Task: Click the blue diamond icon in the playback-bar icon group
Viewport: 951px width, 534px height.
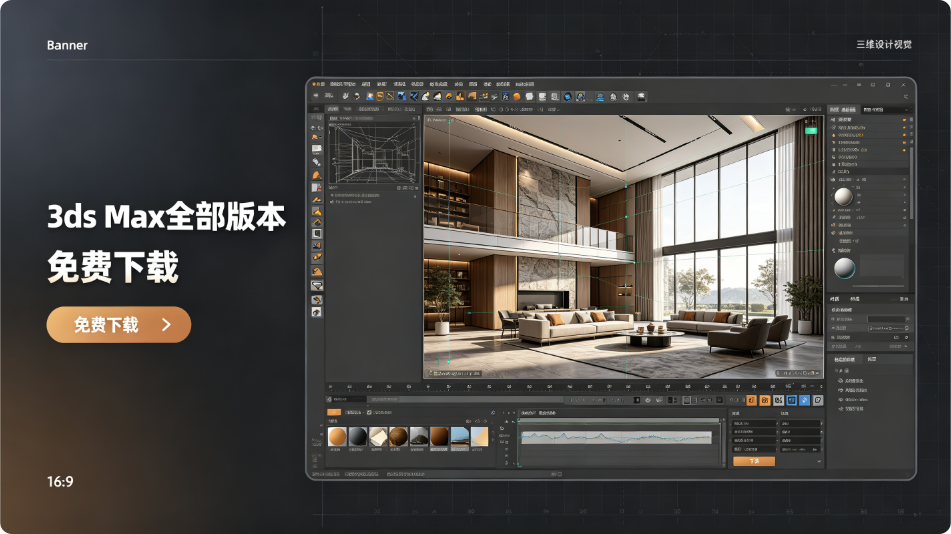Action: [x=805, y=400]
